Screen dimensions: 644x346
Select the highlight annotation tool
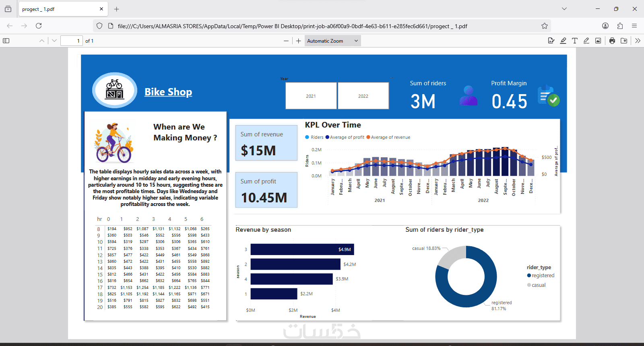[x=563, y=41]
